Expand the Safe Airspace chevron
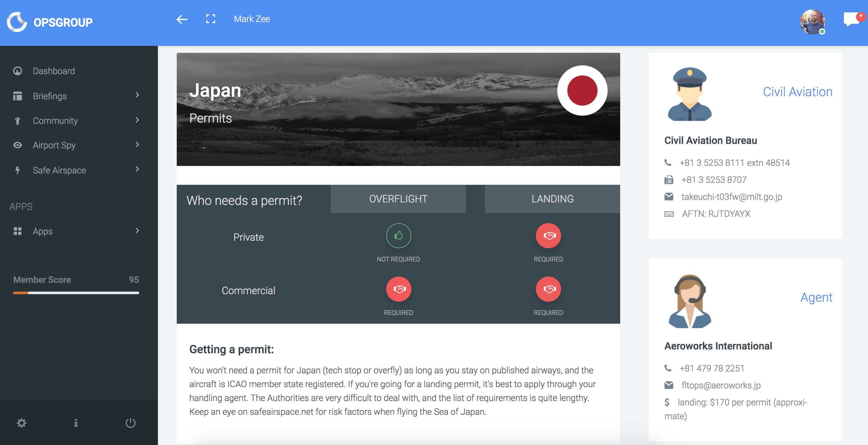Viewport: 868px width, 445px height. coord(137,169)
